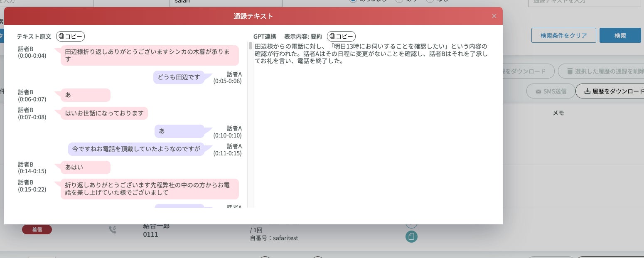Click the / 1回 count text
644x258 pixels.
pos(256,230)
